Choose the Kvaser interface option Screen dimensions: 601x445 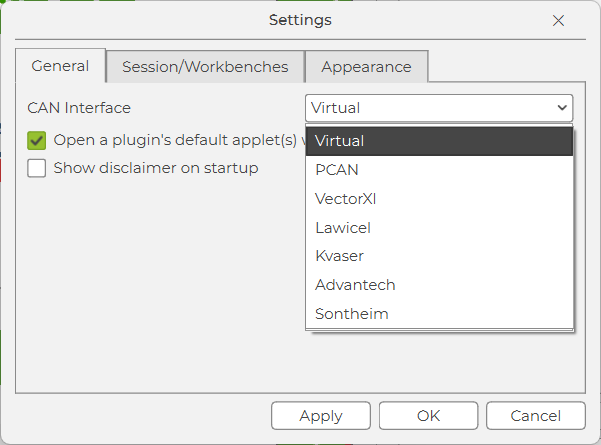point(439,256)
